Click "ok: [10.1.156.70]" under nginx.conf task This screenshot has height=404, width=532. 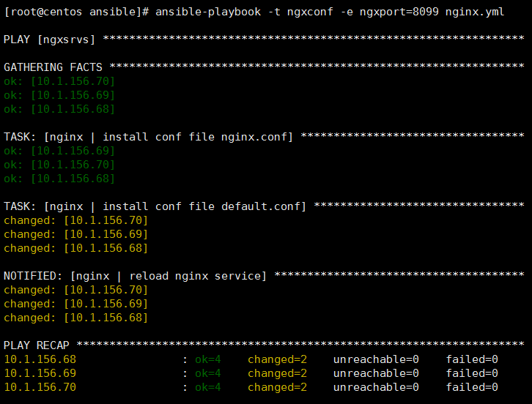tap(59, 165)
